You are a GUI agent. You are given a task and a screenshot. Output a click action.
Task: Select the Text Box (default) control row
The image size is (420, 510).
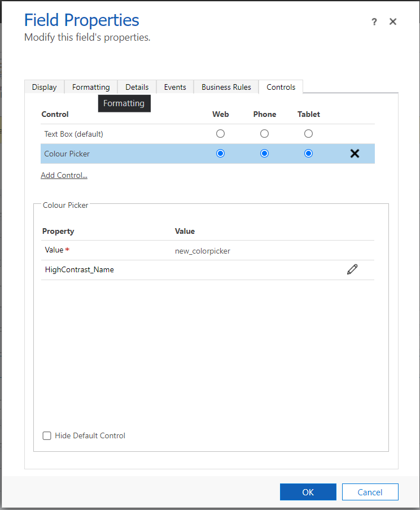[74, 134]
